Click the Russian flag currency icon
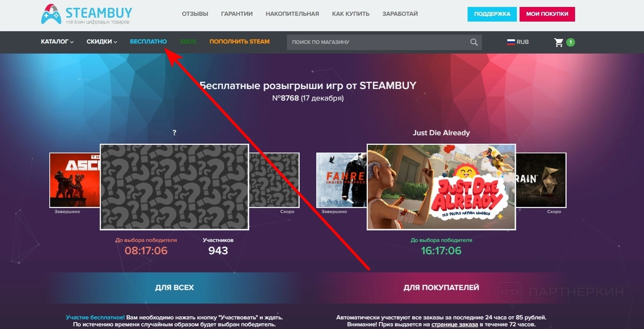Viewport: 644px width, 329px height. (x=511, y=42)
